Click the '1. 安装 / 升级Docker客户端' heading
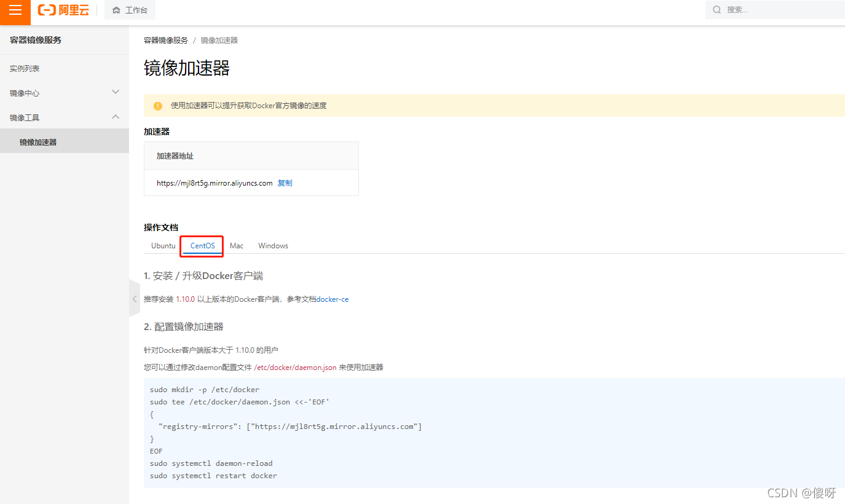 (203, 276)
